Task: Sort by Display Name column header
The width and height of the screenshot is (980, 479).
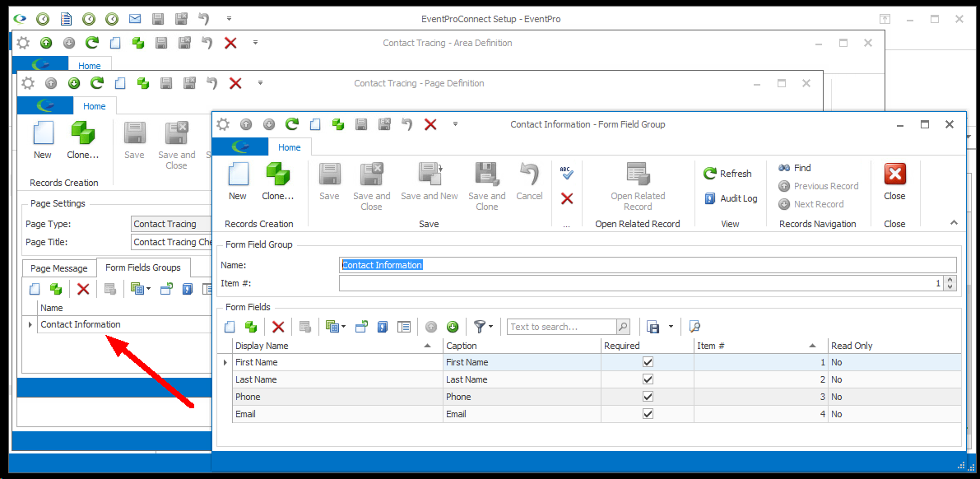Action: click(x=337, y=345)
